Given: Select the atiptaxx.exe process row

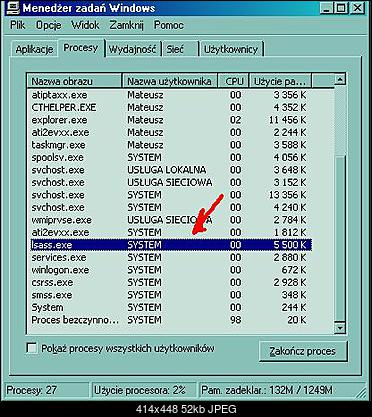Looking at the screenshot, I should 170,95.
